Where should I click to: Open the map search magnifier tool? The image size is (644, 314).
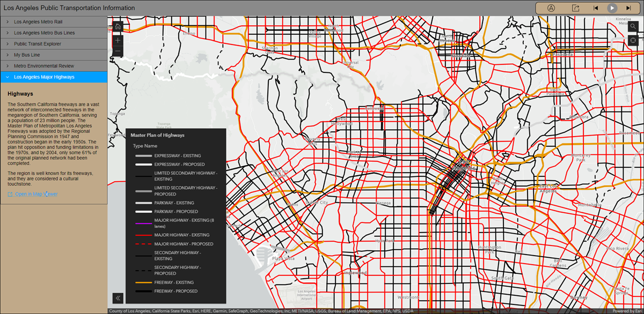pyautogui.click(x=633, y=26)
